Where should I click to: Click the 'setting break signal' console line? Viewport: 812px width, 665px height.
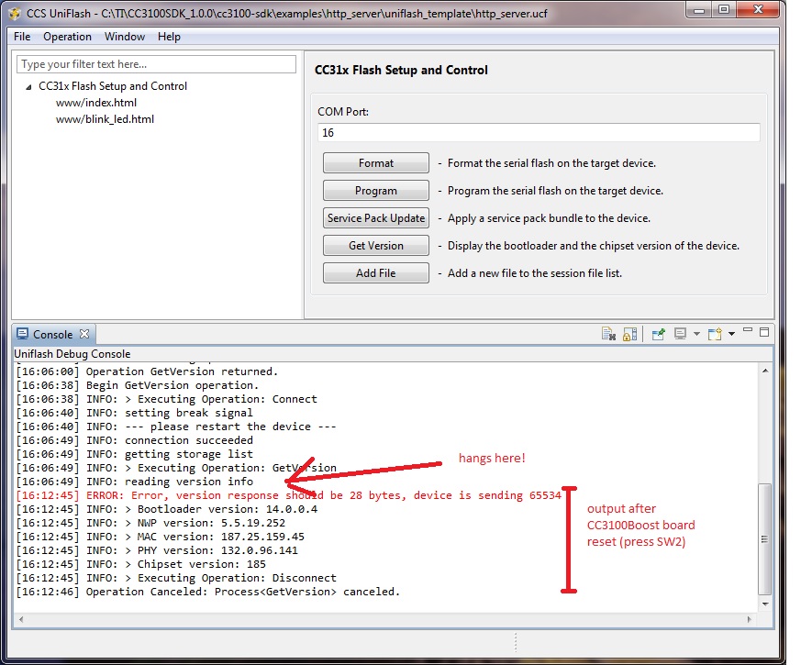pos(135,413)
